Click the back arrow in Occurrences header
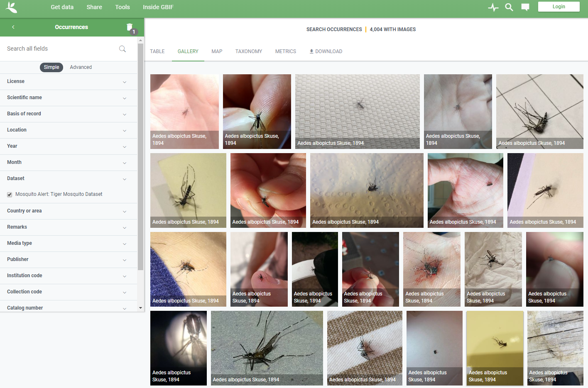The height and width of the screenshot is (388, 588). 13,27
